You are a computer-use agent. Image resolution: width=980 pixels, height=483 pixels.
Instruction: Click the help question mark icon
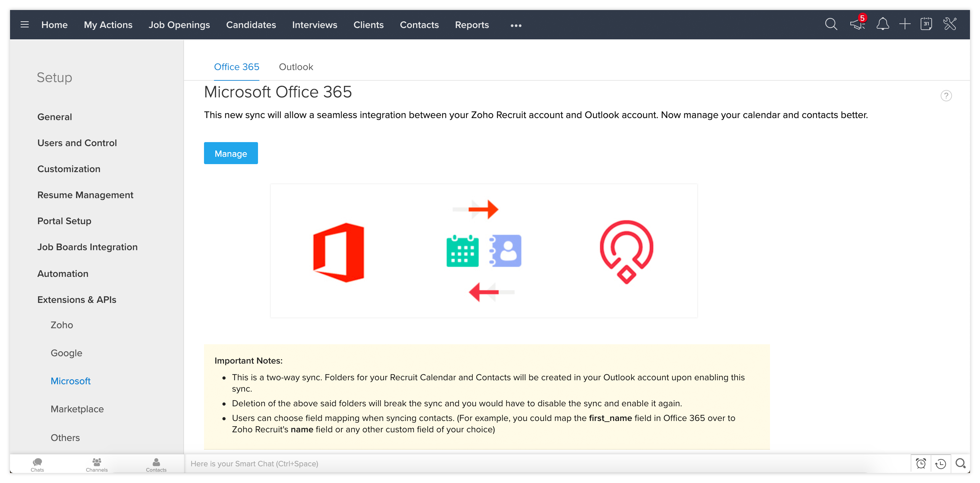[946, 95]
